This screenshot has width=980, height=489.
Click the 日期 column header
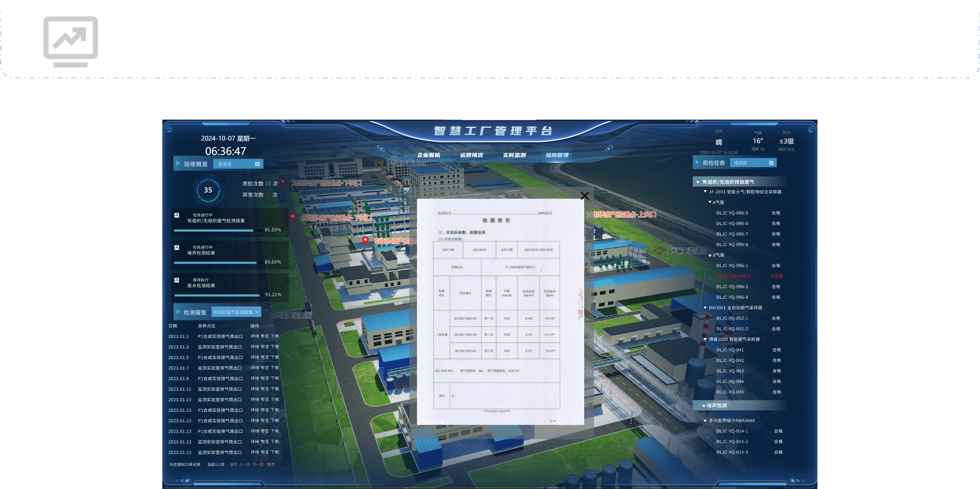[x=173, y=326]
